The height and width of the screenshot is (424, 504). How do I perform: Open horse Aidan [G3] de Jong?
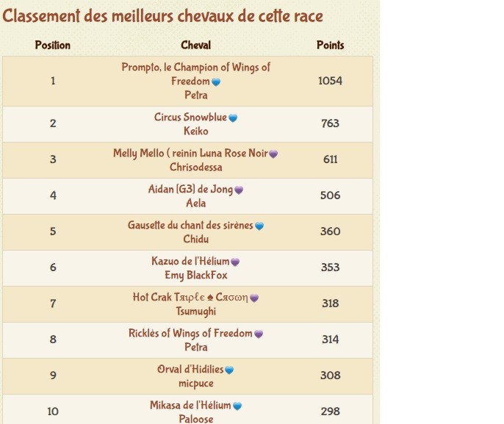(x=190, y=190)
